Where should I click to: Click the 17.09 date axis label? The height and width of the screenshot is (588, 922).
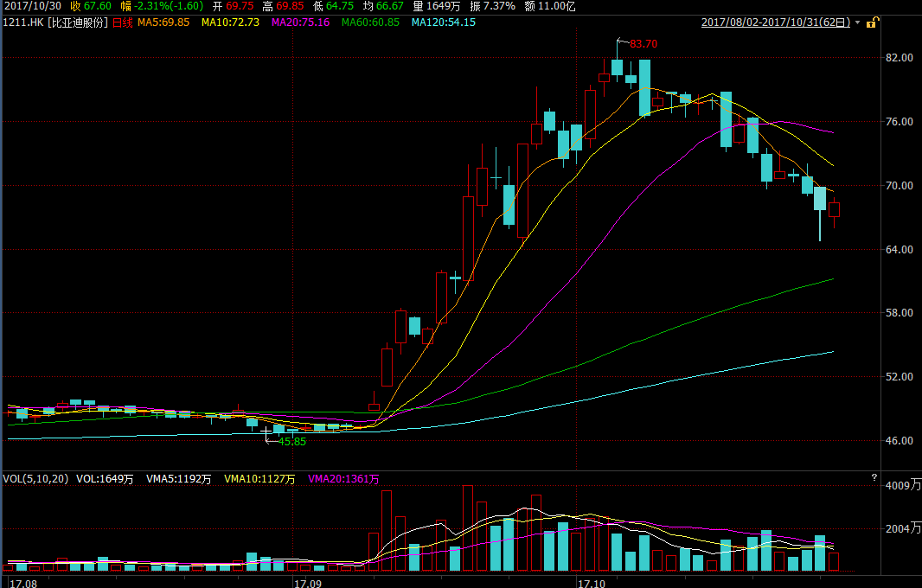coord(308,584)
